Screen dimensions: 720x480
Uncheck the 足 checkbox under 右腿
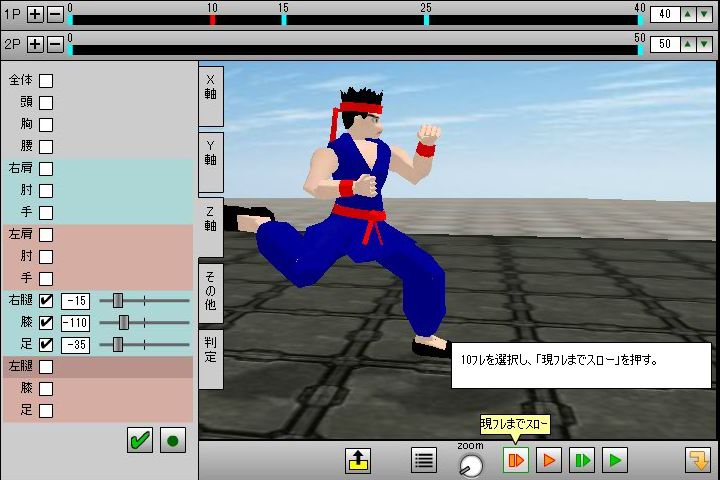click(x=46, y=344)
